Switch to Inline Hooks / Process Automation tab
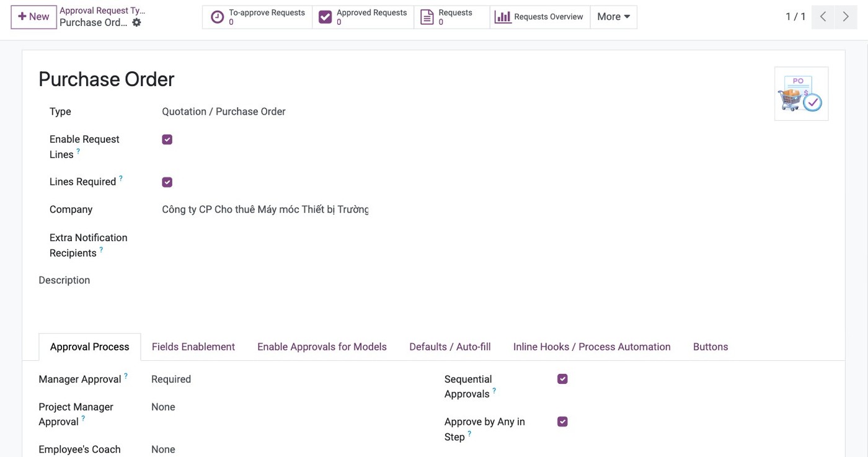 click(x=592, y=347)
